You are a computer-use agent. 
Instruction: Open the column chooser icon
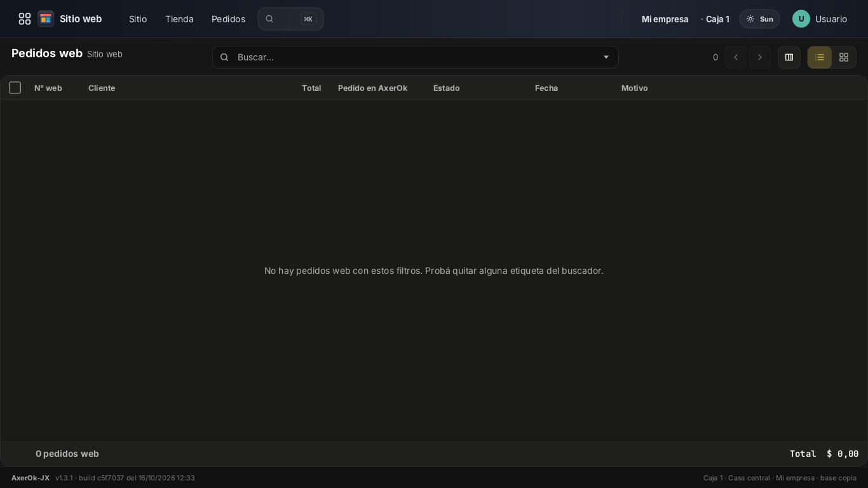pos(789,57)
